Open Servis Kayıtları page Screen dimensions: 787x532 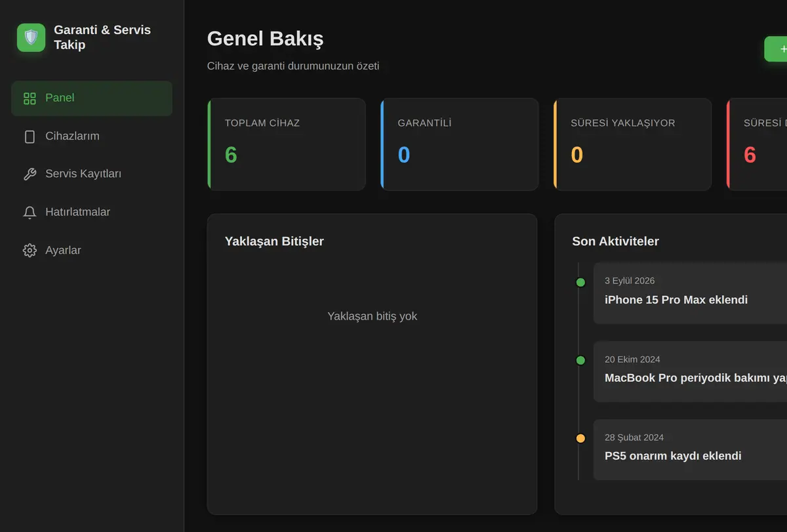[92, 174]
